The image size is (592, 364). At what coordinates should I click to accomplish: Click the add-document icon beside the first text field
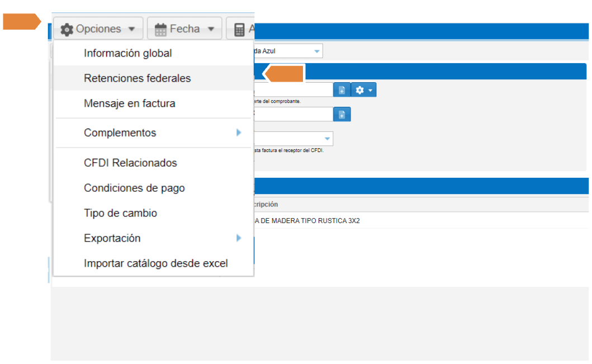pyautogui.click(x=342, y=90)
